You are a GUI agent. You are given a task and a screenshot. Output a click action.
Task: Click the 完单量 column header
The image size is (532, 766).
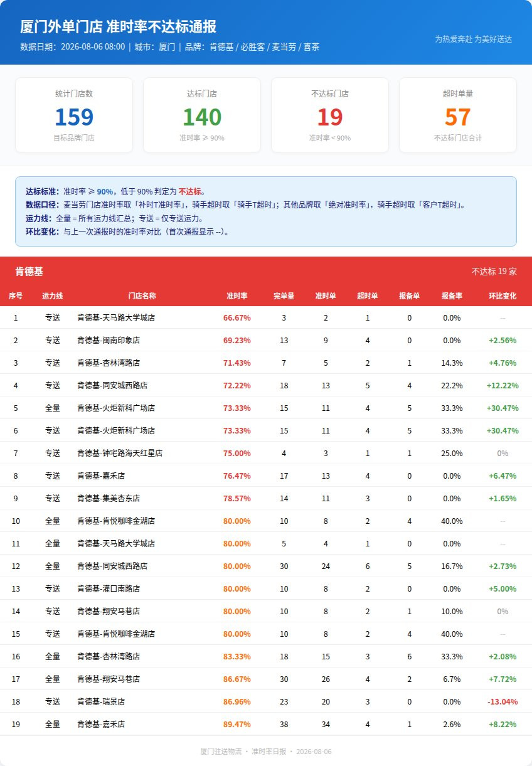click(284, 295)
